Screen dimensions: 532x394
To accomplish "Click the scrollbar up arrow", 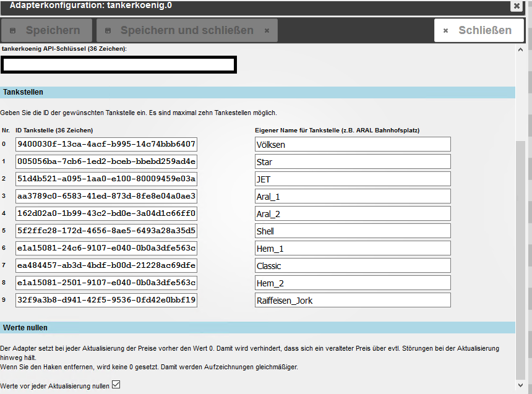I will 520,49.
